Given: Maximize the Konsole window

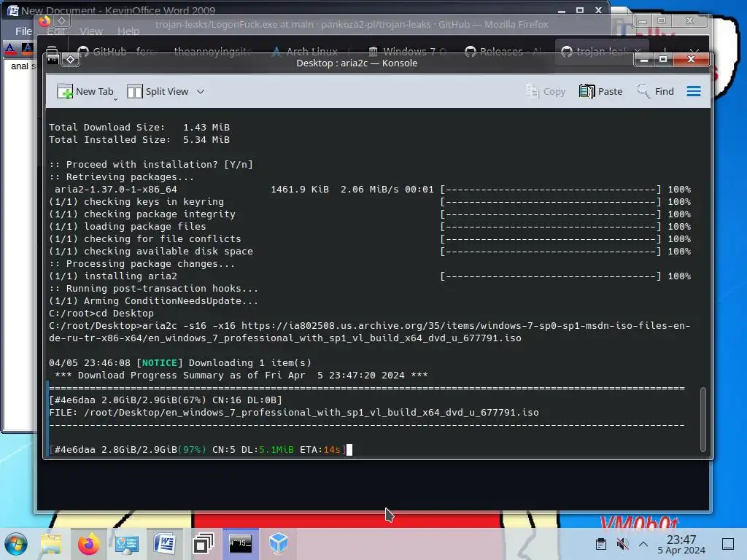Looking at the screenshot, I should coord(663,59).
